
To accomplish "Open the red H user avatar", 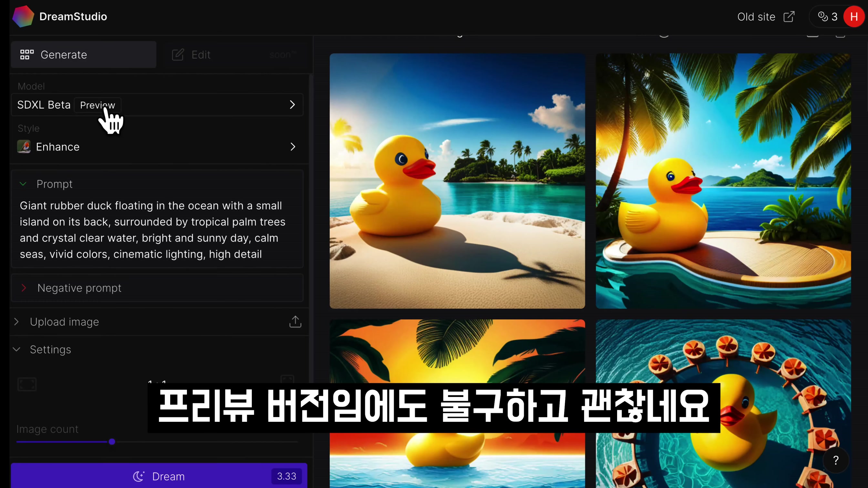I will tap(853, 16).
